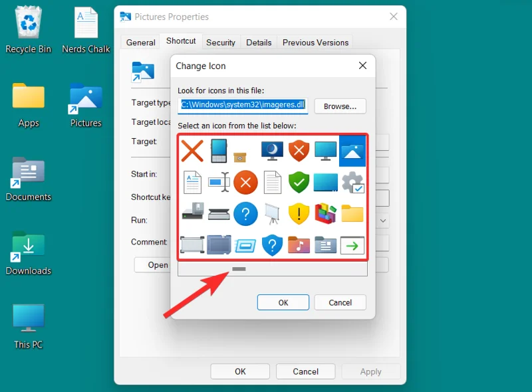The width and height of the screenshot is (532, 392).
Task: Choose the green arrow window icon
Action: [x=352, y=245]
